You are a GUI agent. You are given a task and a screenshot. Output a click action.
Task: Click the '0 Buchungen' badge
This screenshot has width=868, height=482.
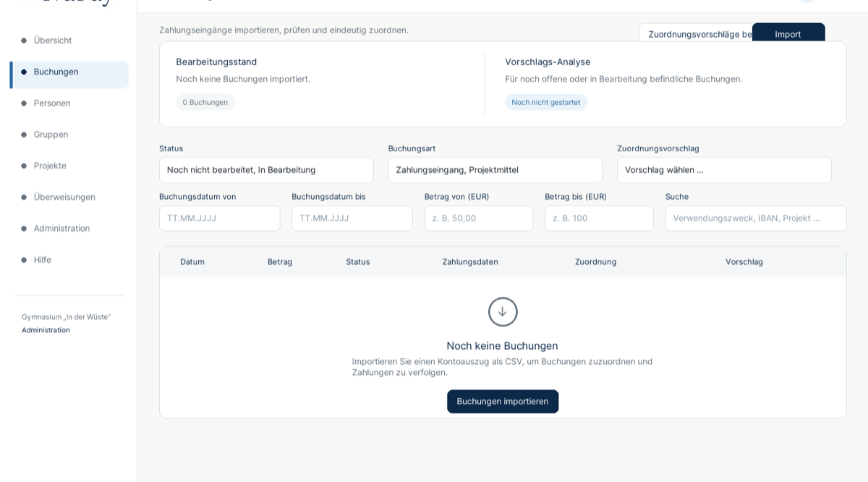click(x=205, y=102)
